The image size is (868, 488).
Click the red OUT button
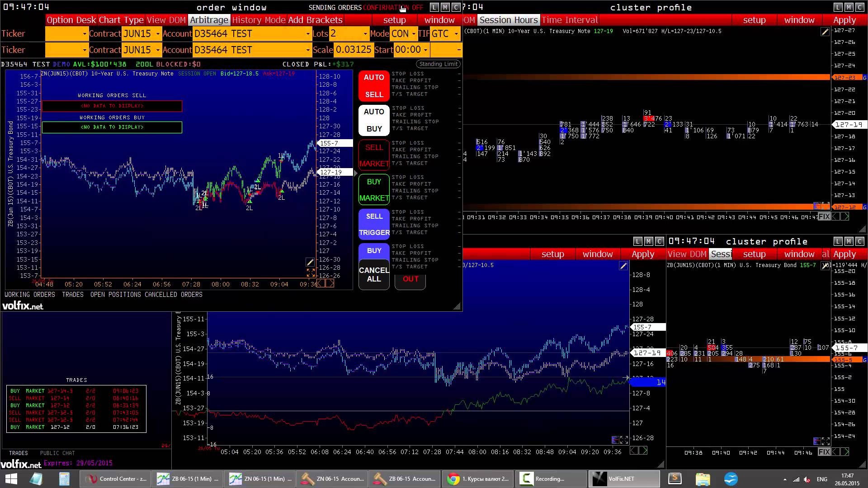pyautogui.click(x=410, y=279)
